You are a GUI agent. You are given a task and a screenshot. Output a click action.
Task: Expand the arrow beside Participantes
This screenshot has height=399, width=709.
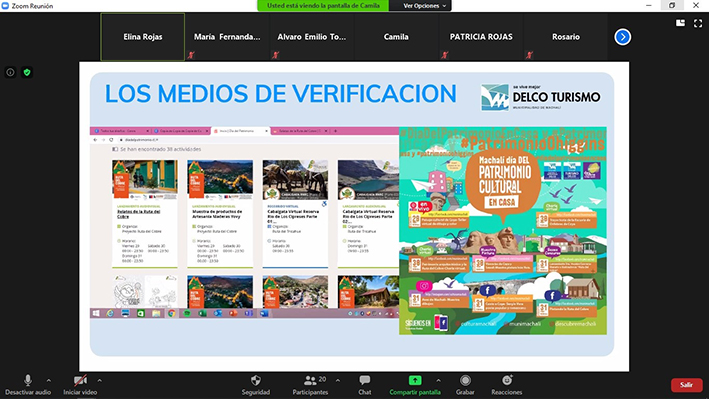click(338, 380)
